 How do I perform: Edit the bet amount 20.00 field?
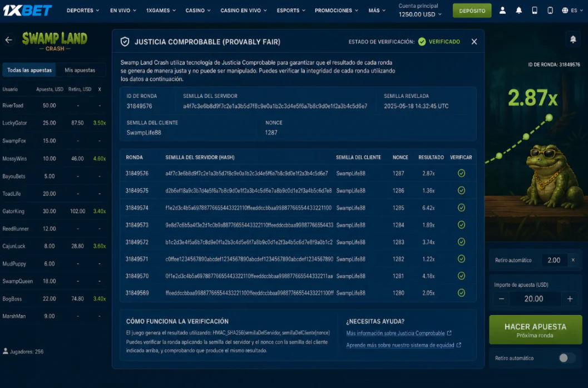pyautogui.click(x=535, y=299)
